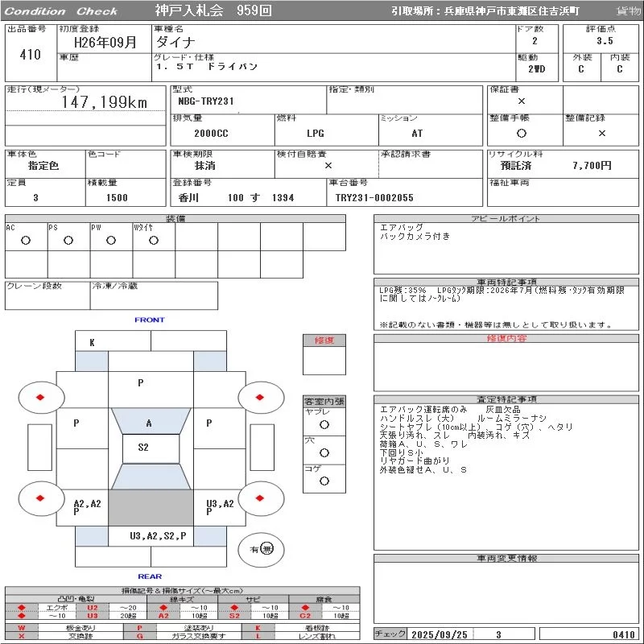Click the S2 legend marker
The height and width of the screenshot is (644, 644).
pyautogui.click(x=234, y=615)
